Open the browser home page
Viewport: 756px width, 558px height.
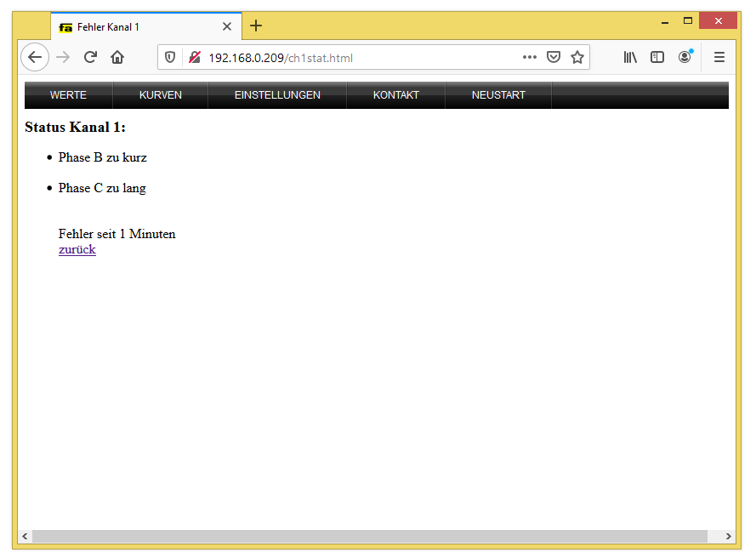tap(117, 57)
